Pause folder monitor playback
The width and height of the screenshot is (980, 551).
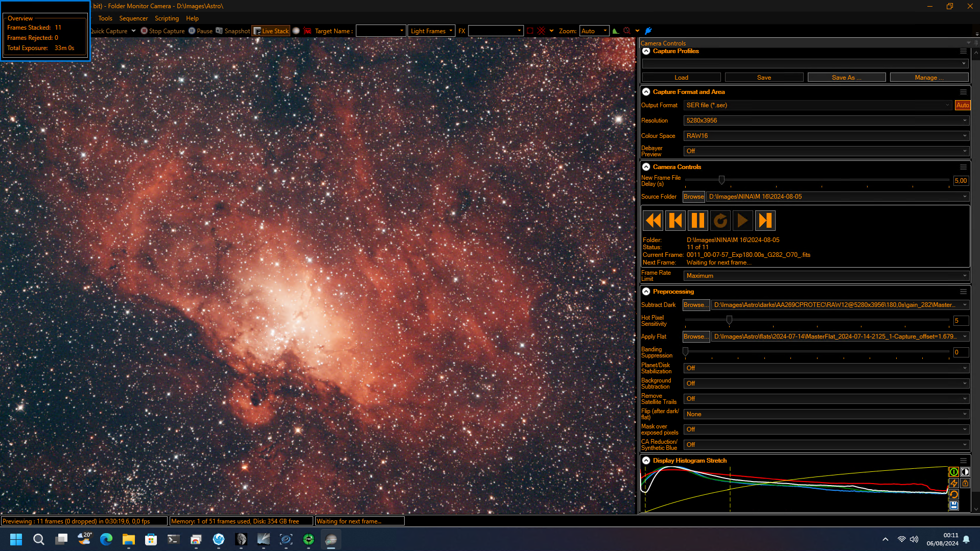point(697,221)
